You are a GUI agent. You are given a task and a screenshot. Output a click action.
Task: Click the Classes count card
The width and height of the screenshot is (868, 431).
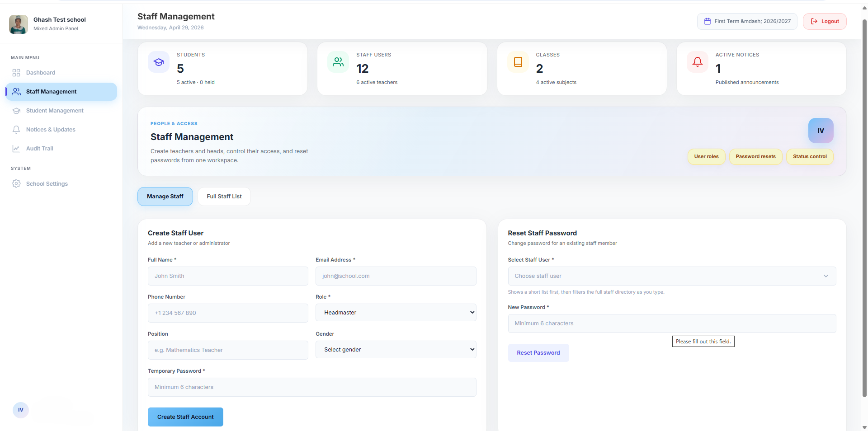tap(582, 69)
